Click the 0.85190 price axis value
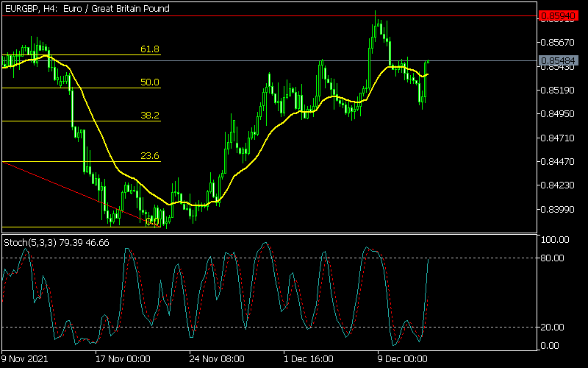The height and width of the screenshot is (368, 588). coord(558,90)
